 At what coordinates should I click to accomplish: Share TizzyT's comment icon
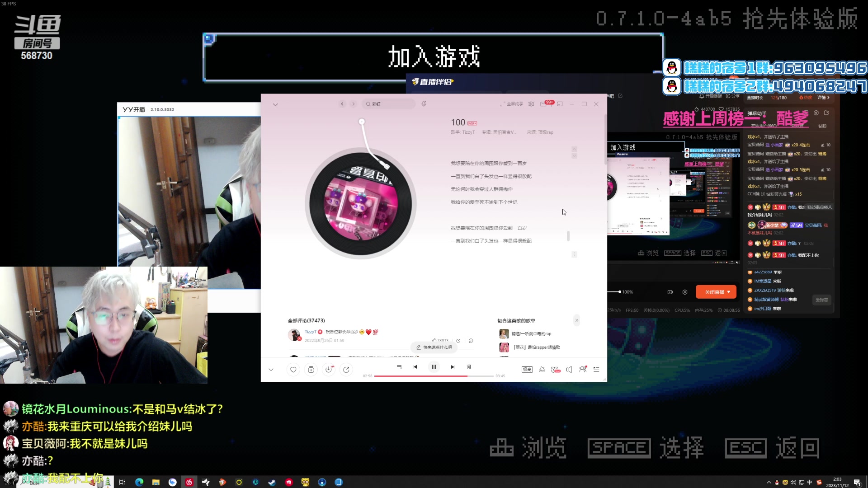[458, 341]
